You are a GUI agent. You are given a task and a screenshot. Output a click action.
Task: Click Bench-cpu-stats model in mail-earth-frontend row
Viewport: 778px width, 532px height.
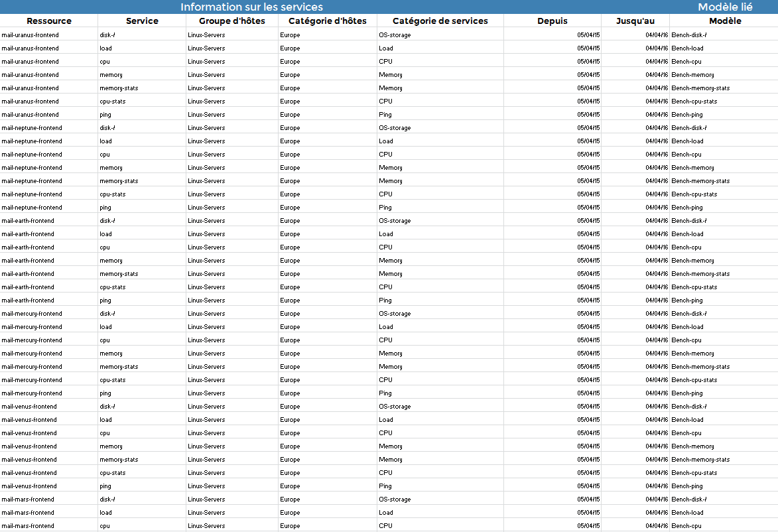pyautogui.click(x=694, y=287)
